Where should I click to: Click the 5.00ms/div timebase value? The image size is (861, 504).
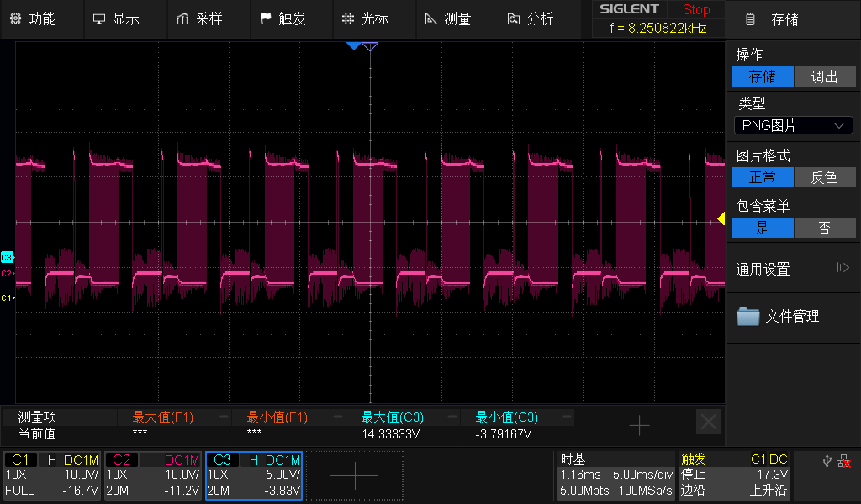pyautogui.click(x=643, y=475)
